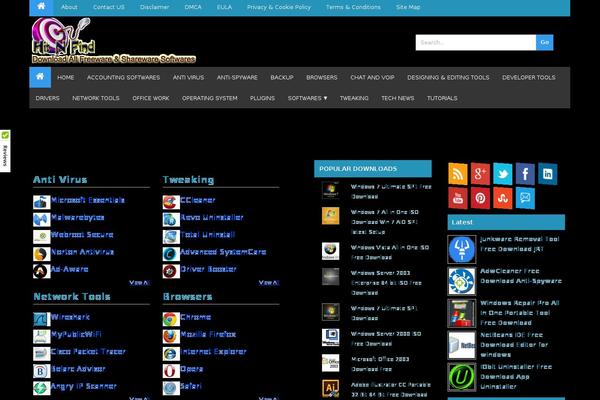Click the Pinterest social icon

coord(480,198)
